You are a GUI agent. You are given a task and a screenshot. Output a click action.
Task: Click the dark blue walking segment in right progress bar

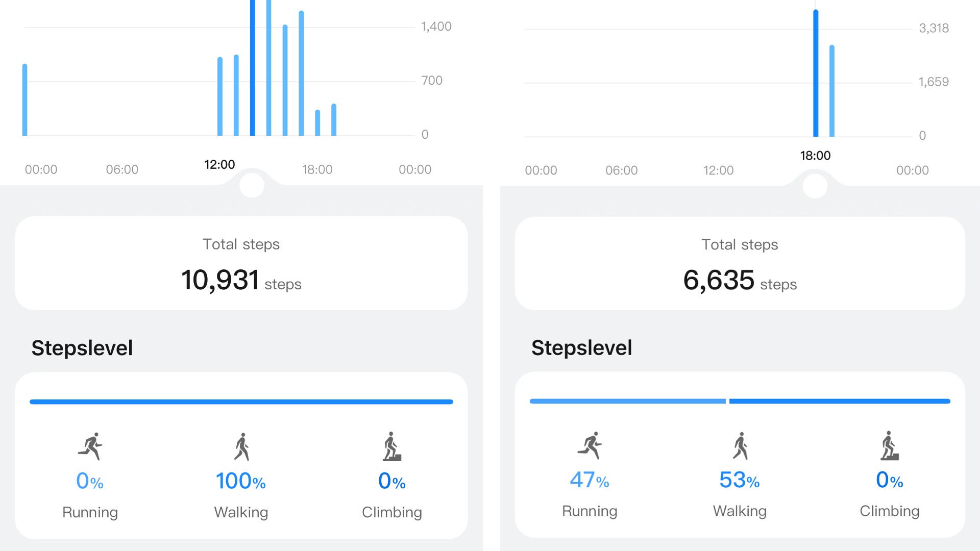[x=840, y=402]
